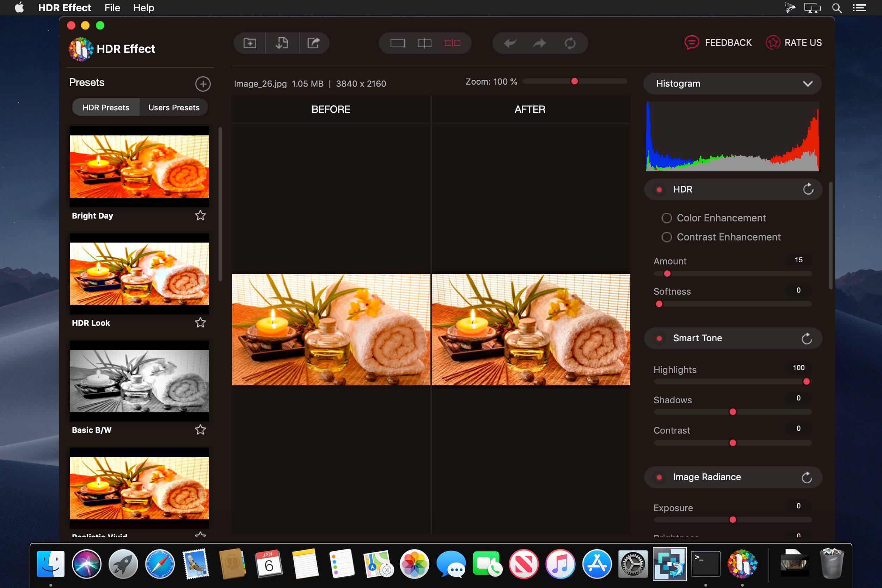
Task: Click the presets list scrollbar
Action: pos(221,204)
